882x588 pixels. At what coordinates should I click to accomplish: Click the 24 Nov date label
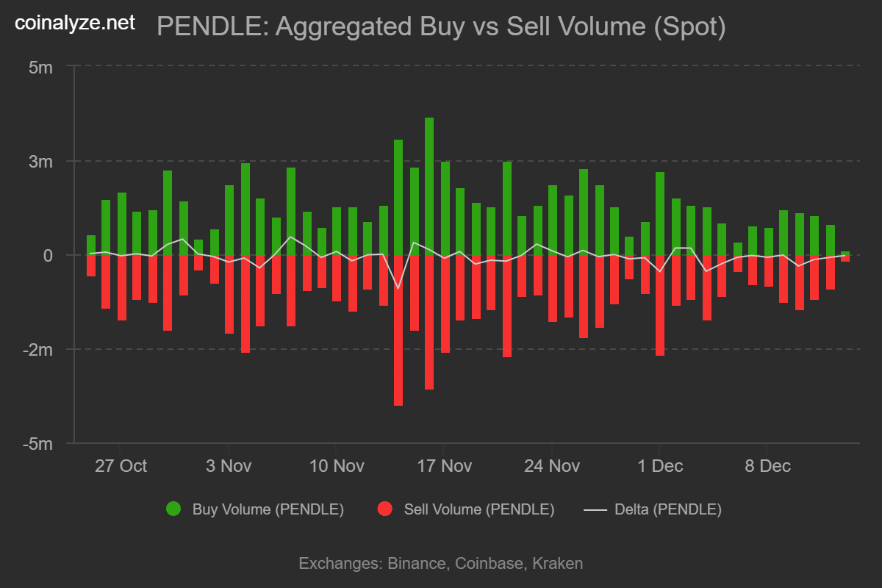552,466
